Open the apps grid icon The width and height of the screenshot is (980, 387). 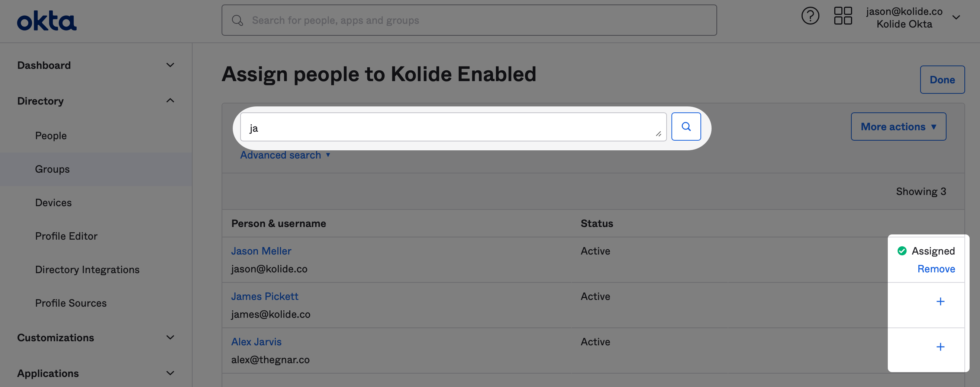[843, 16]
